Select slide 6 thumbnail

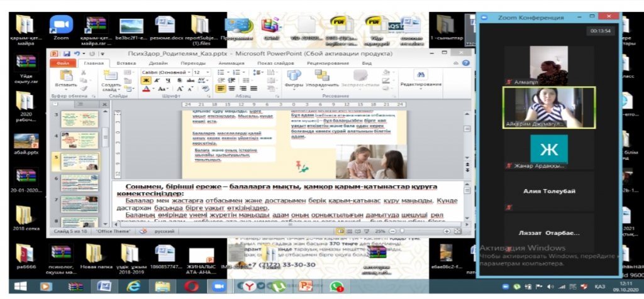(x=79, y=183)
